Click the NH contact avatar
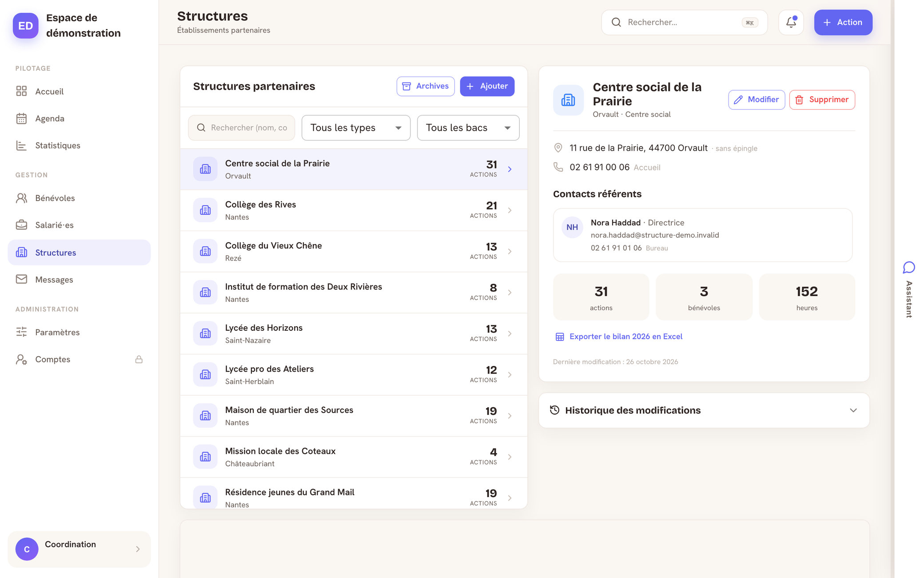This screenshot has width=924, height=578. tap(572, 227)
